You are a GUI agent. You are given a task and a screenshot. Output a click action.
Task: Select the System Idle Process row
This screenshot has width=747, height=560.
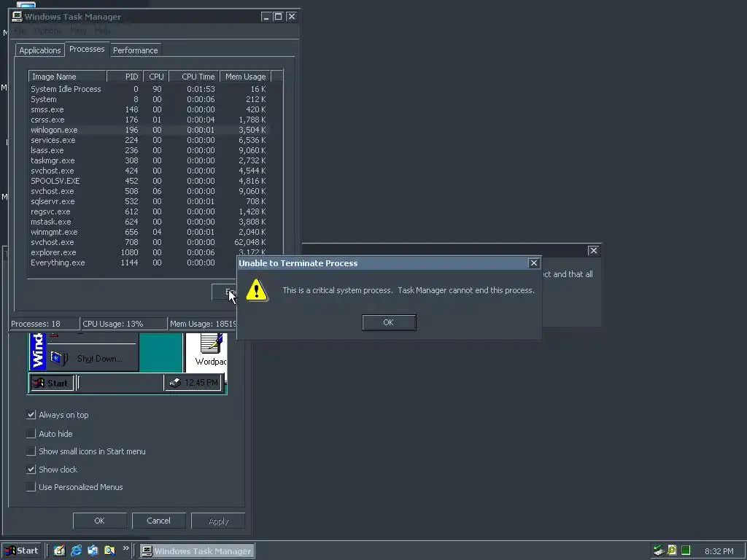point(148,89)
